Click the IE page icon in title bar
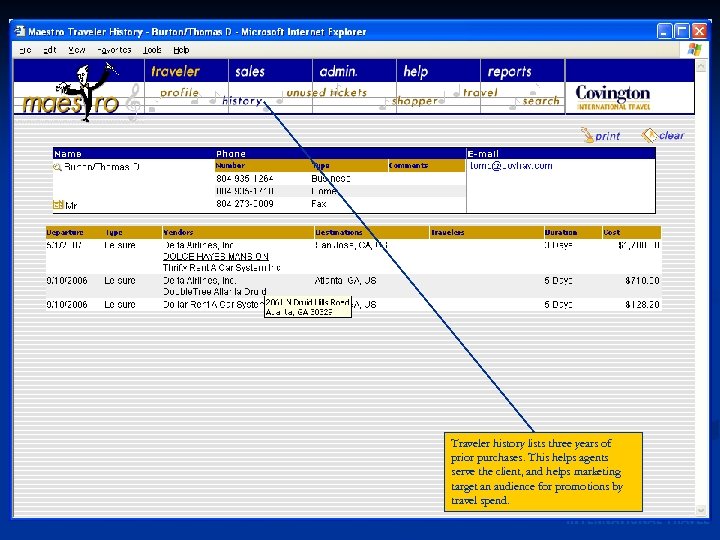 [20, 31]
